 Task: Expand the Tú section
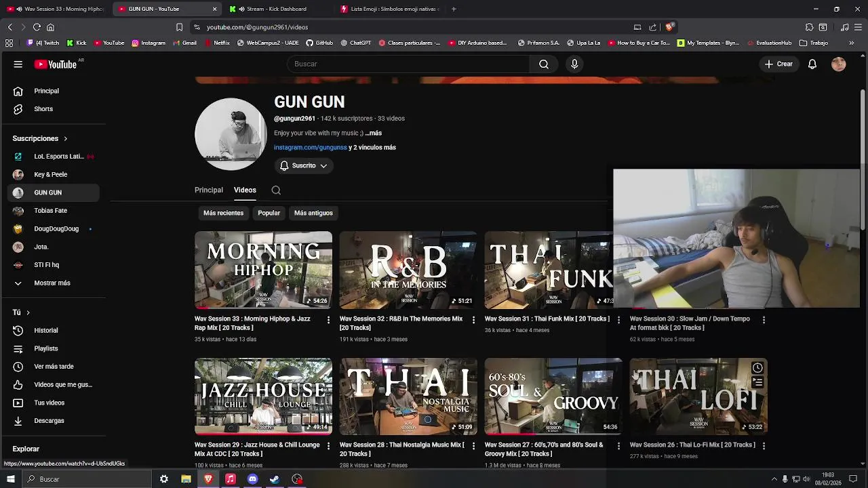(21, 312)
